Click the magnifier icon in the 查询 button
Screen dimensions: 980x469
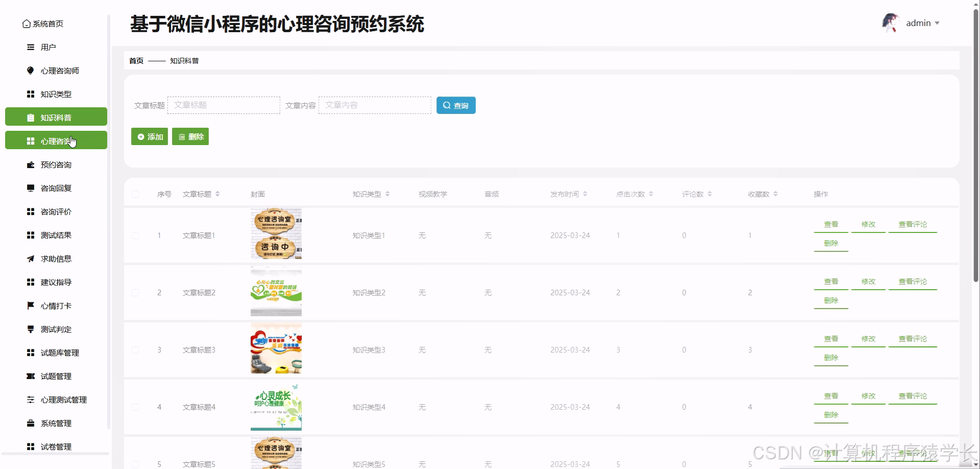coord(447,105)
